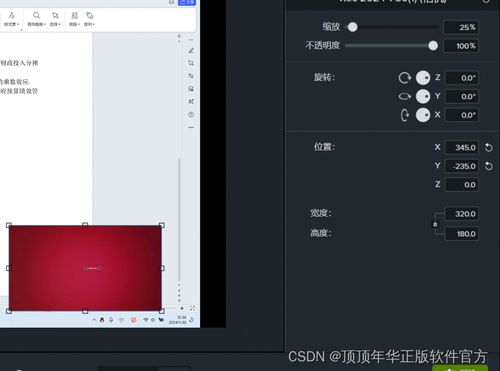Edit position Y field showing -235.0
Viewport: 500px width, 371px height.
point(462,166)
